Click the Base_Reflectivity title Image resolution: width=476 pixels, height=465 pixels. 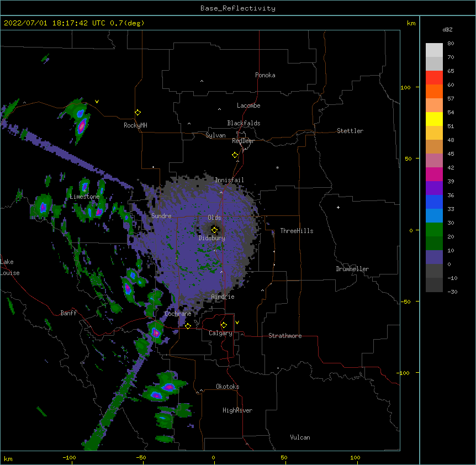tap(238, 8)
